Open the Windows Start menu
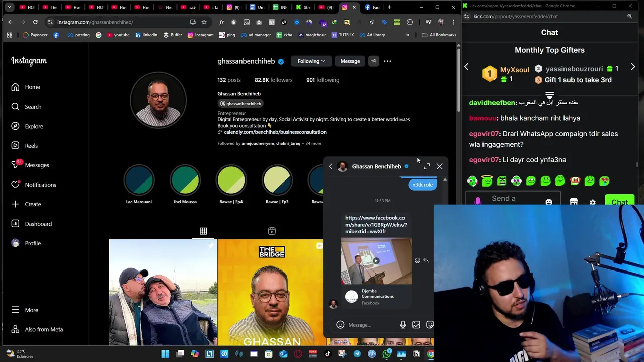The height and width of the screenshot is (362, 644). pyautogui.click(x=165, y=354)
